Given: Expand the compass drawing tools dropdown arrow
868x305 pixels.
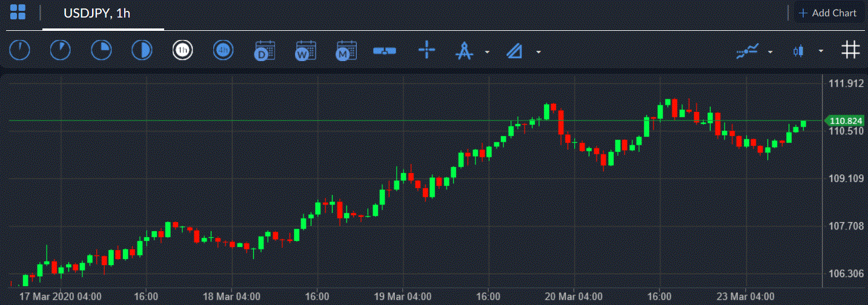Looking at the screenshot, I should click(x=487, y=52).
